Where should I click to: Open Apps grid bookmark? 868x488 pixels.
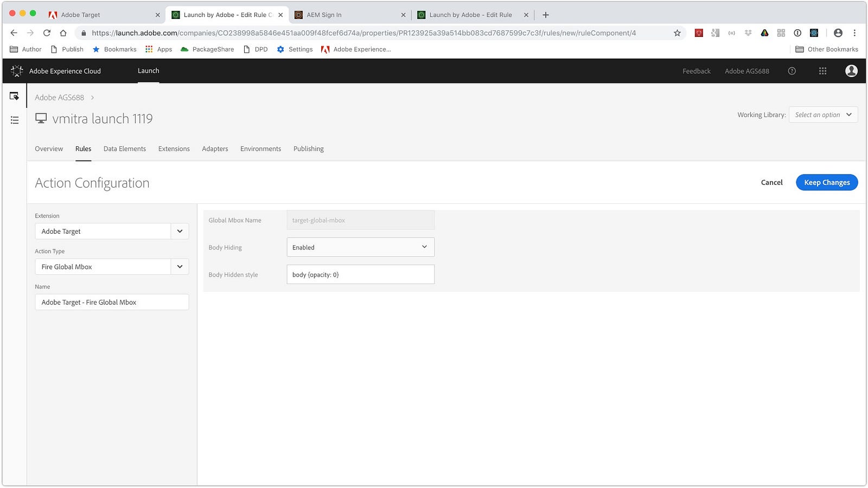coord(158,49)
